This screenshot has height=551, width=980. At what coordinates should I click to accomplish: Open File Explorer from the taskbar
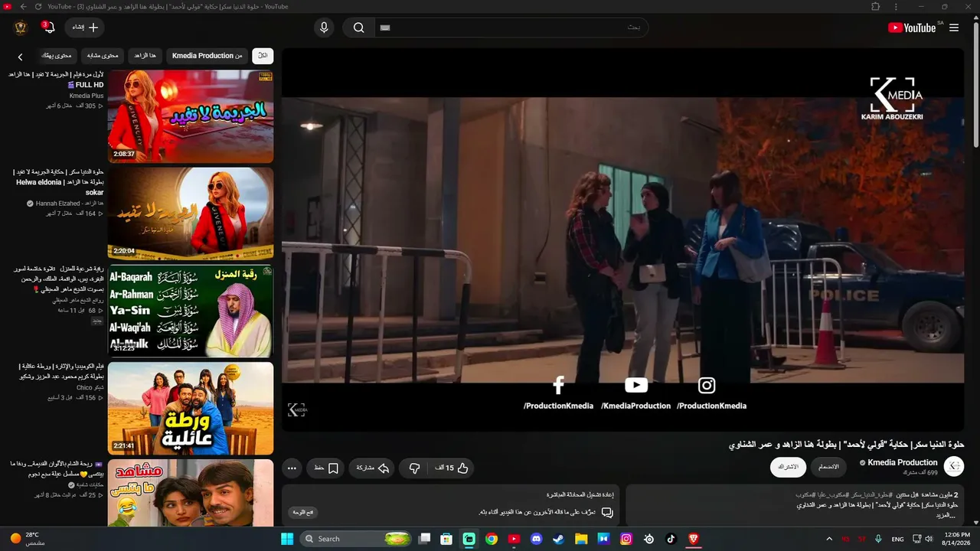[581, 539]
